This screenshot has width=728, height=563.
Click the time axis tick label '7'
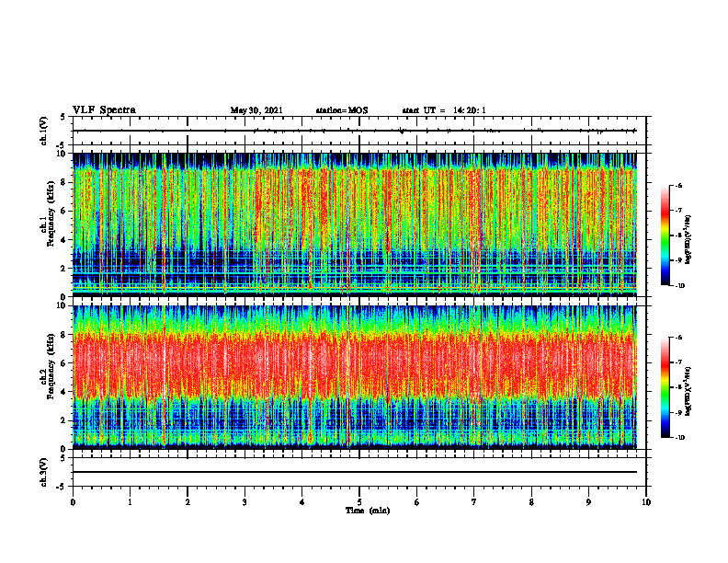tap(474, 502)
